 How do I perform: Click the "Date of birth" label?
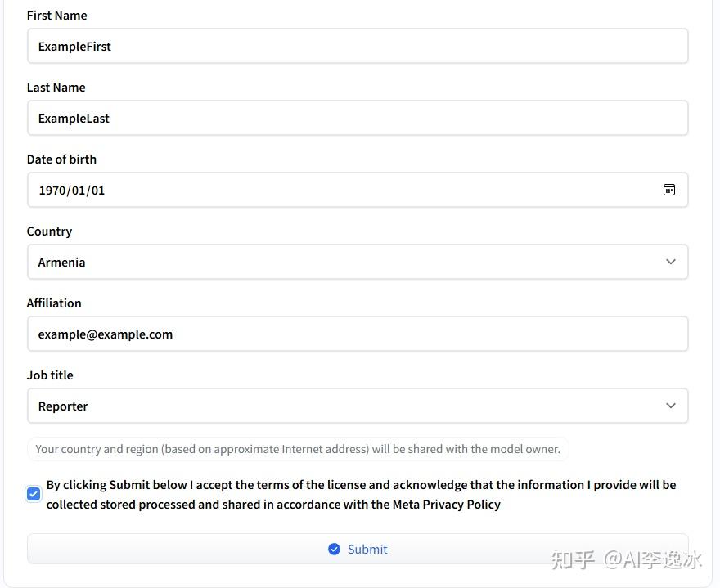[x=62, y=159]
